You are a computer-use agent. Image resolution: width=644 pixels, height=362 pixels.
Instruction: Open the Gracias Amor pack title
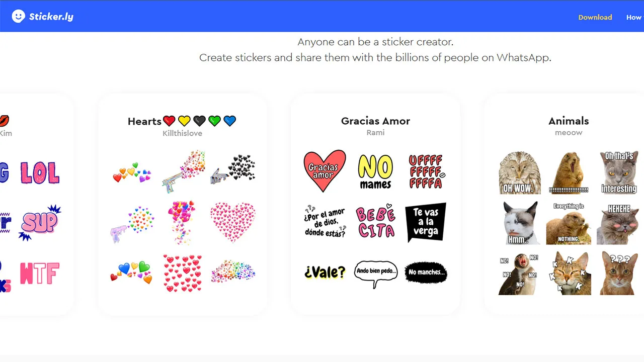(x=375, y=121)
